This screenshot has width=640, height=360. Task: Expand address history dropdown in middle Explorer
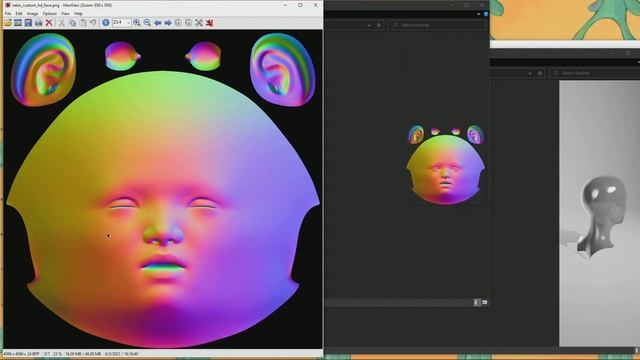point(369,25)
